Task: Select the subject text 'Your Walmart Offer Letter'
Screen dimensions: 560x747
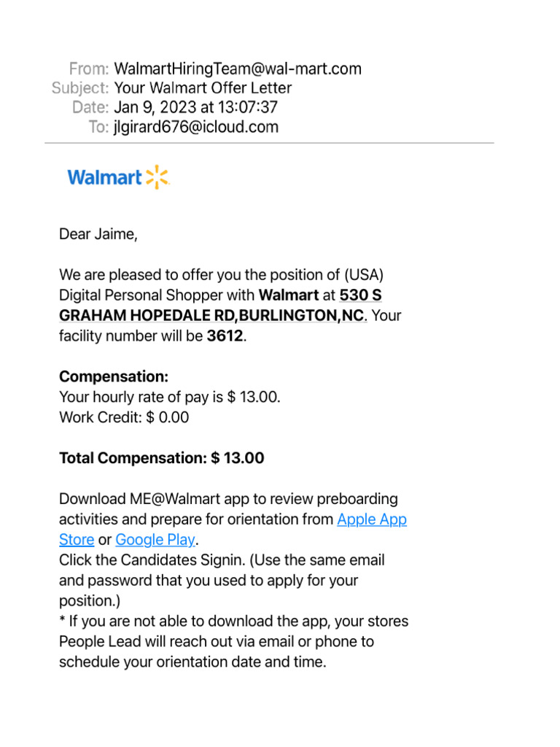Action: (203, 88)
